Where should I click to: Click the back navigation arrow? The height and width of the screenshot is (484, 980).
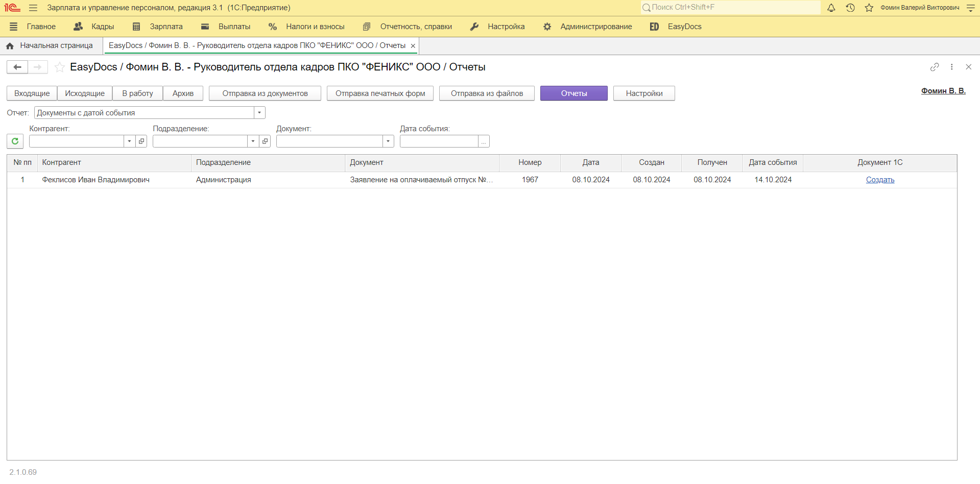(17, 67)
